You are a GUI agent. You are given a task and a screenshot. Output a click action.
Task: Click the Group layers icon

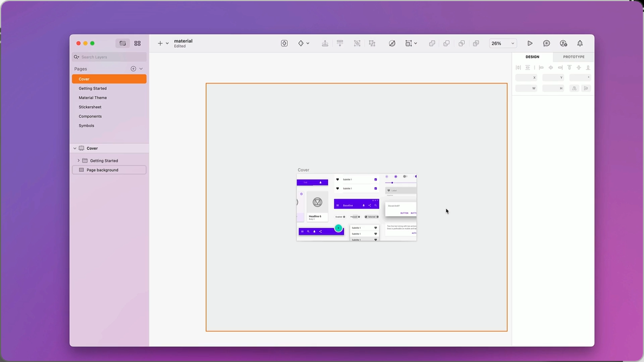[x=357, y=43]
